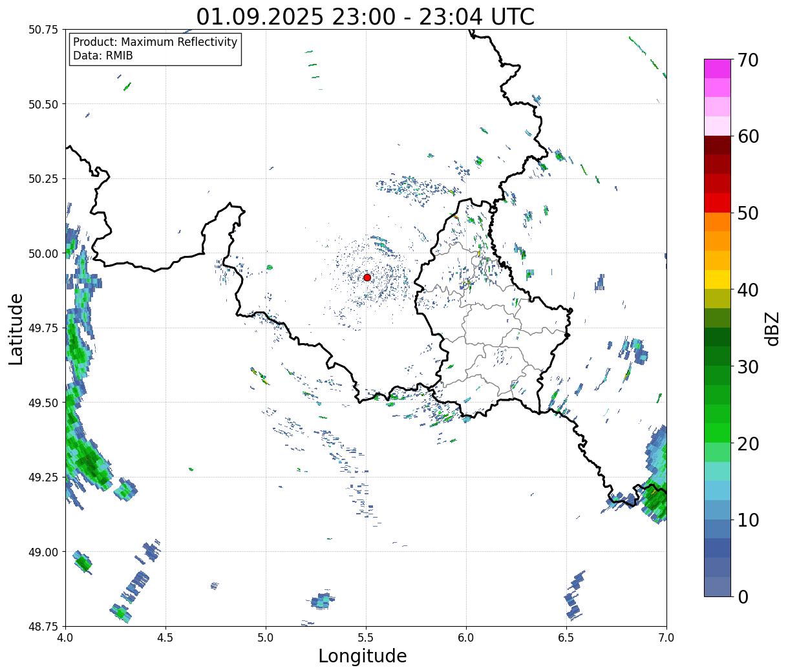788x672 pixels.
Task: Click the longitude tick label 6.0
Action: [466, 637]
